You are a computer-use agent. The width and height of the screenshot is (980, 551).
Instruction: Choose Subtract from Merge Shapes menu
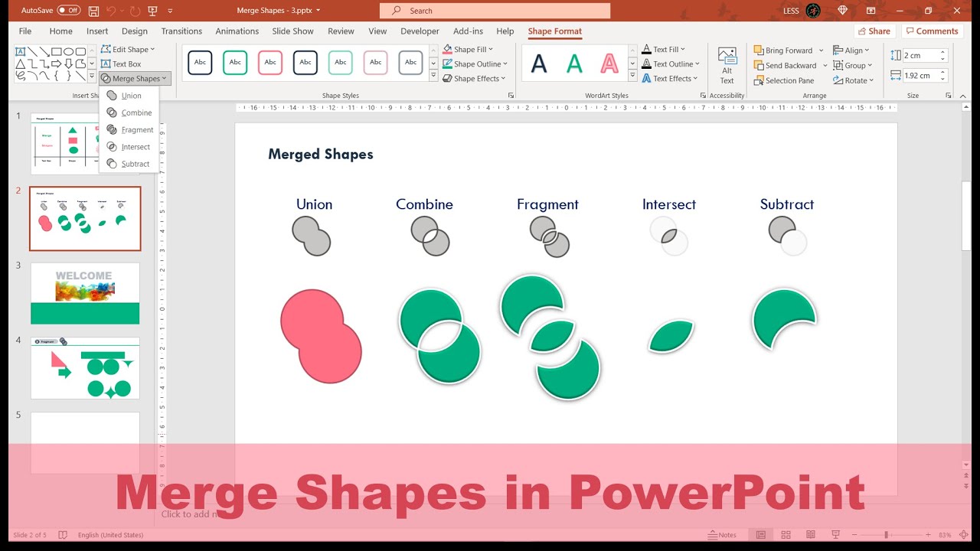(129, 164)
